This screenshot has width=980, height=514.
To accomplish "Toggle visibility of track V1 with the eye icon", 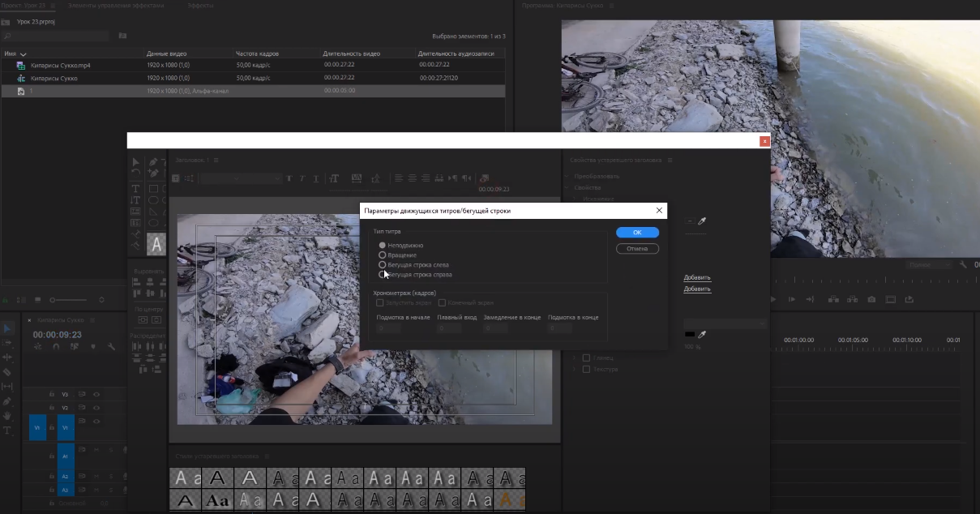I will [x=96, y=419].
